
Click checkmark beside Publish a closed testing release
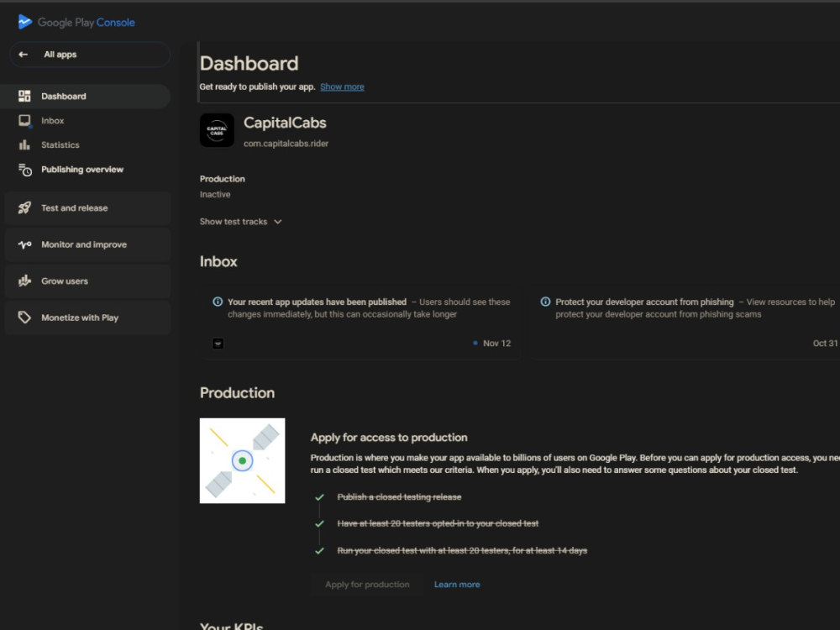pyautogui.click(x=320, y=497)
